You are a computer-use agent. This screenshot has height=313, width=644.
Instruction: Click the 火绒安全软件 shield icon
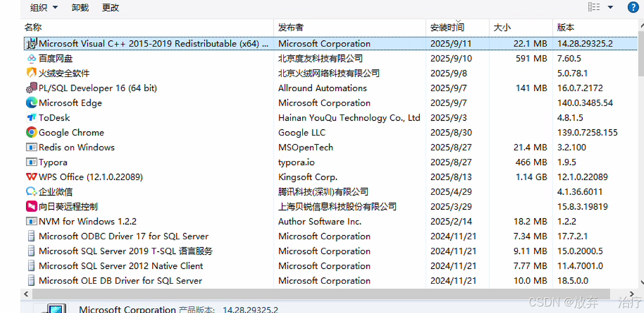pos(31,73)
